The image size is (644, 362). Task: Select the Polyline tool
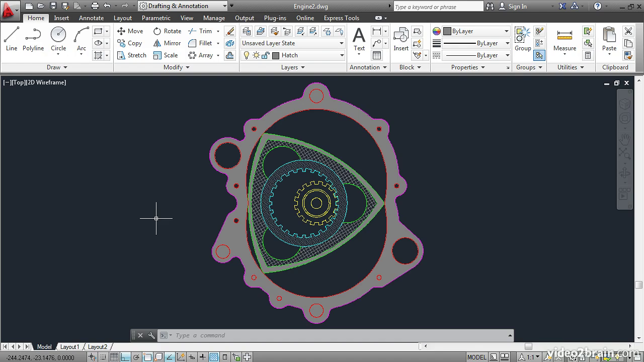pyautogui.click(x=33, y=39)
